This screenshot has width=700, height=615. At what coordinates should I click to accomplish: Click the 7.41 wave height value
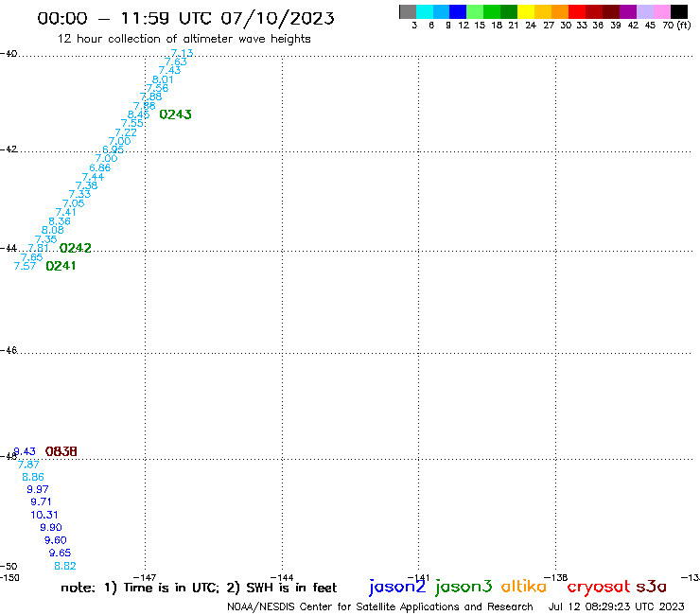click(x=65, y=212)
